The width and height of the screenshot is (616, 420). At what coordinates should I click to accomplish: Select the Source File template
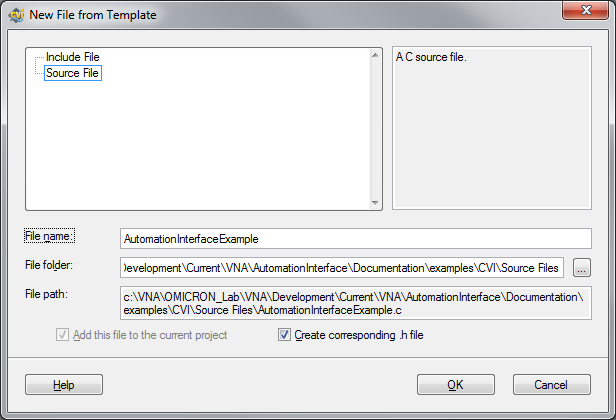73,73
